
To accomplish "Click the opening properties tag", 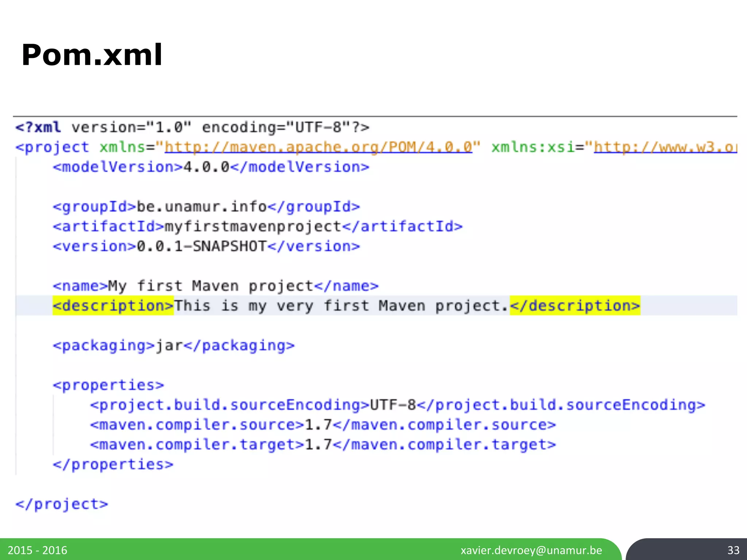I will coord(108,385).
